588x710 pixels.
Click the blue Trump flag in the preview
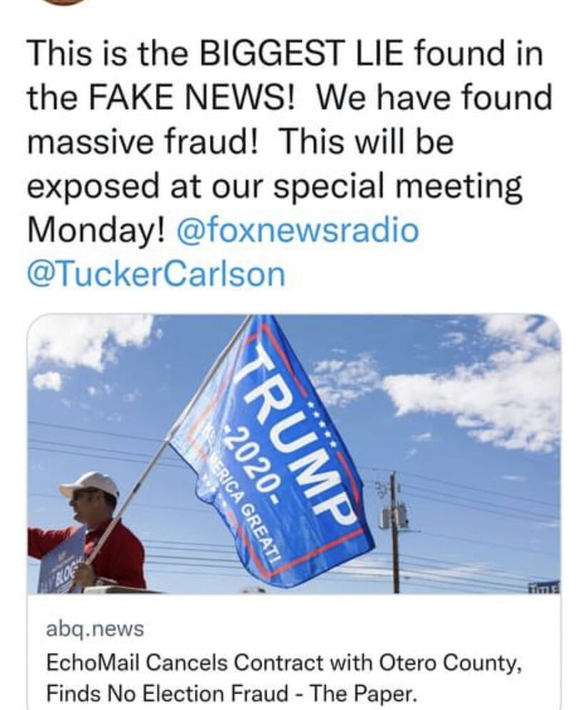click(x=273, y=453)
